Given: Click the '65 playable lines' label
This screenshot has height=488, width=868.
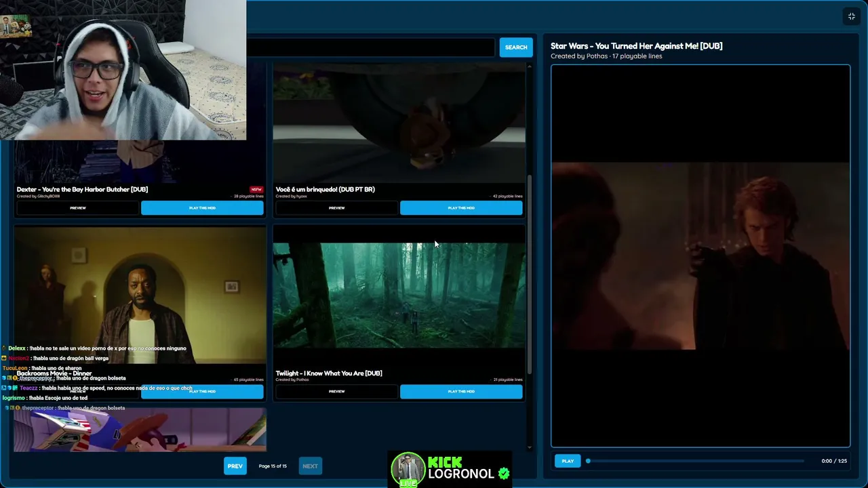Looking at the screenshot, I should (249, 380).
